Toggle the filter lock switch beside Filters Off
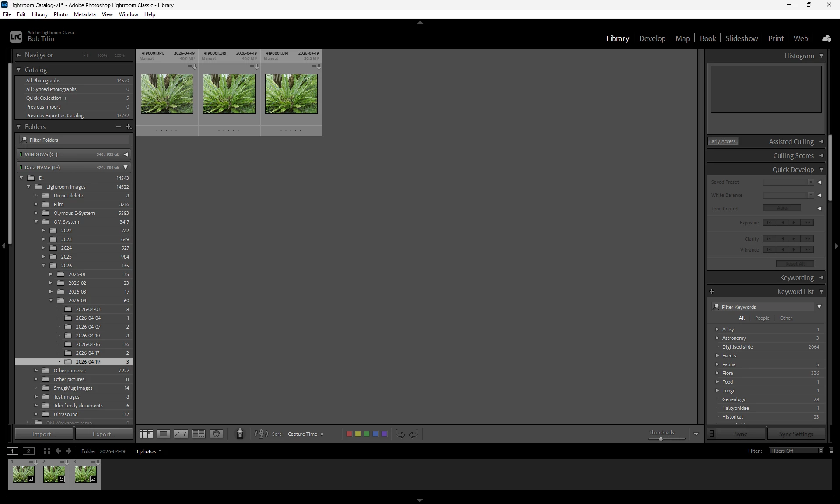 click(831, 451)
